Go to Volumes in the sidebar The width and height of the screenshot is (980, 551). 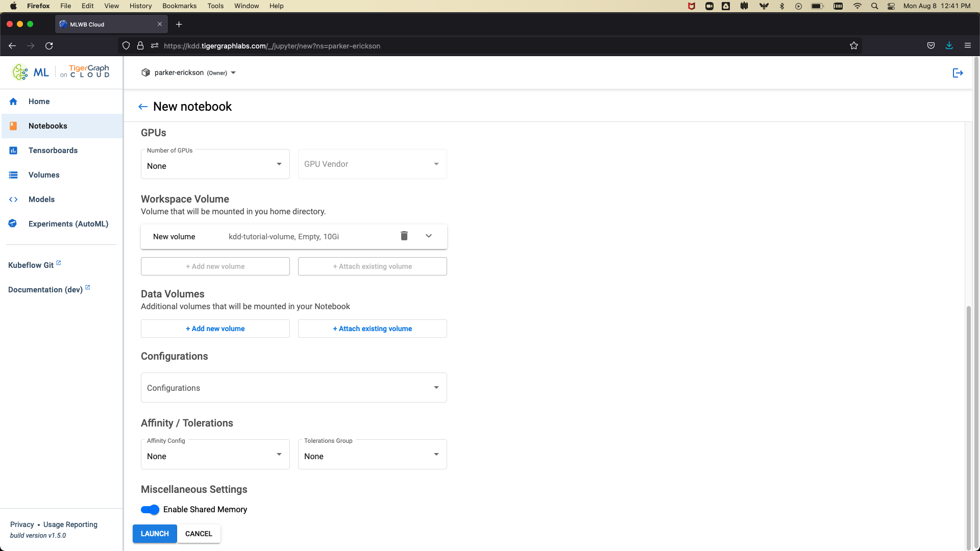pyautogui.click(x=44, y=175)
